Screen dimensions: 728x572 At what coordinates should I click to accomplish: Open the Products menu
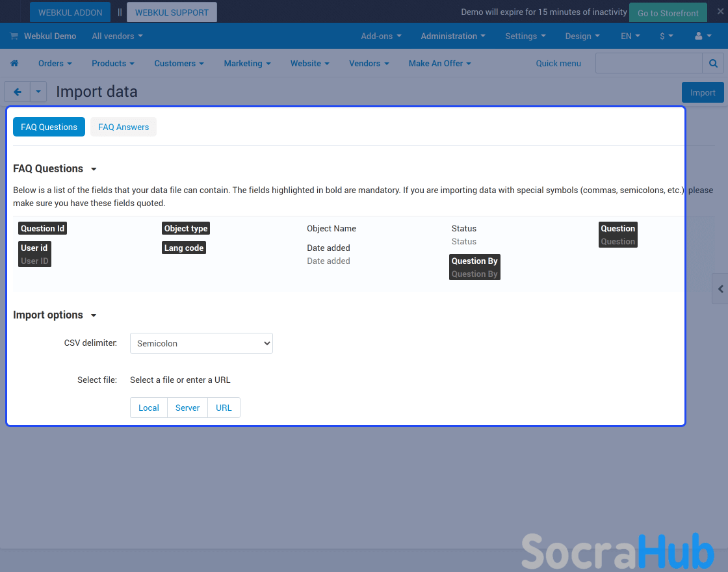click(x=113, y=63)
